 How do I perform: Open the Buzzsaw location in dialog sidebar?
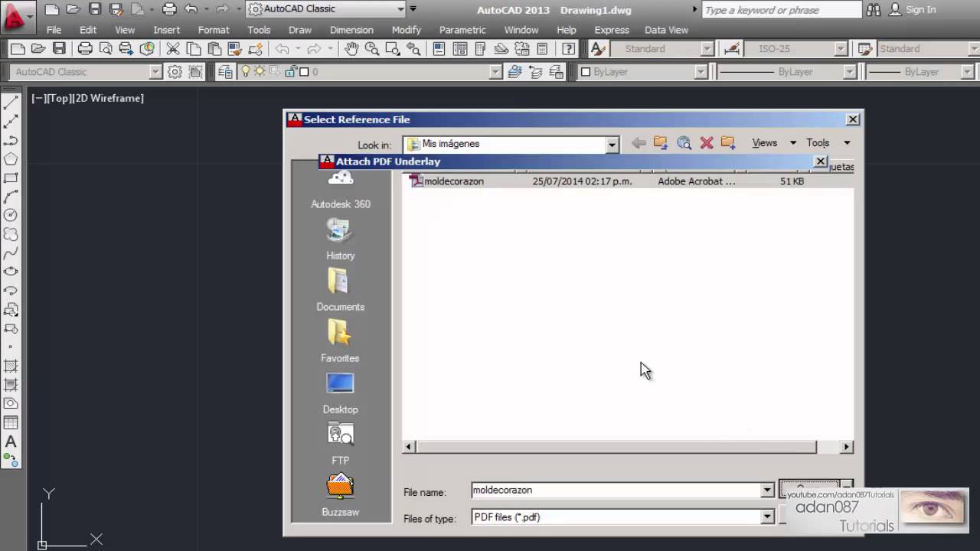(341, 495)
